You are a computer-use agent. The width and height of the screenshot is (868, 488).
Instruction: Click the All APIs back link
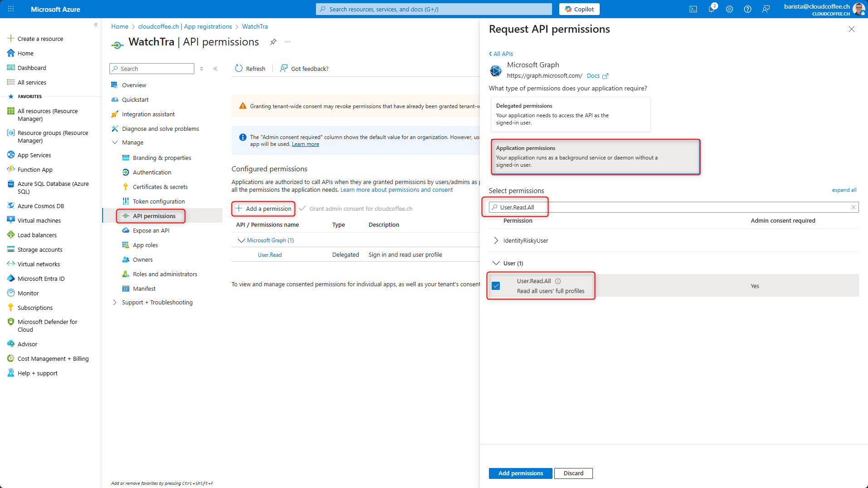coord(501,54)
